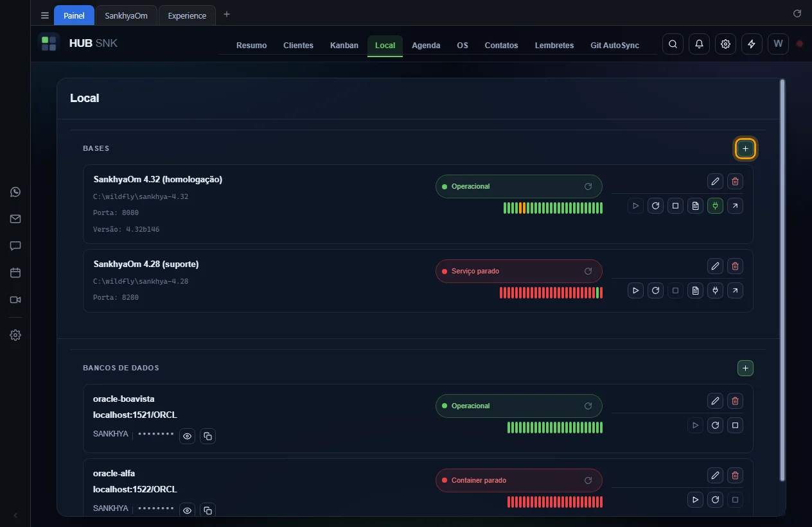Screen dimensions: 812x527
Task: Open SankhyaOm 4.28 in external window
Action: [x=736, y=291]
